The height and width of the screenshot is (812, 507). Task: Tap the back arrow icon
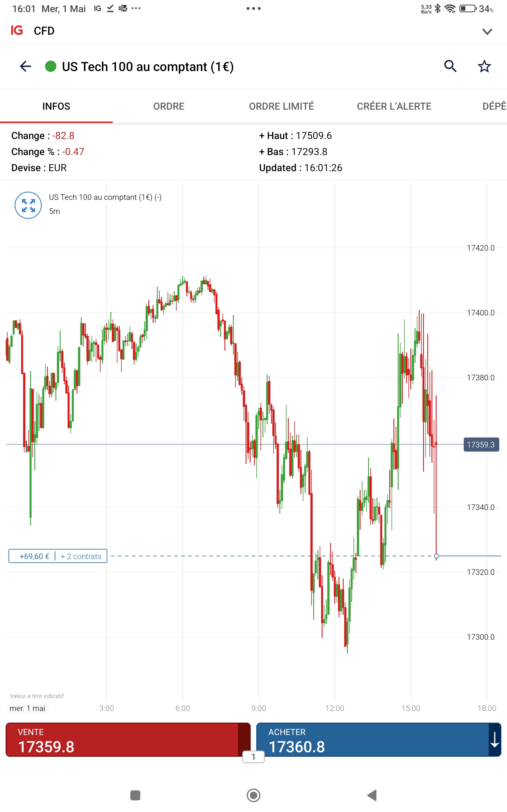point(25,67)
